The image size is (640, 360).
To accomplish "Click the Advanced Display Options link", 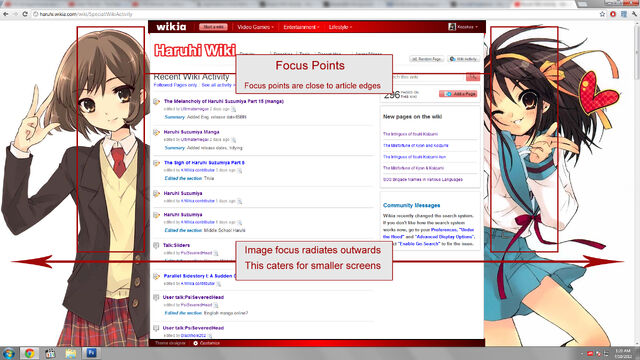I will (444, 237).
